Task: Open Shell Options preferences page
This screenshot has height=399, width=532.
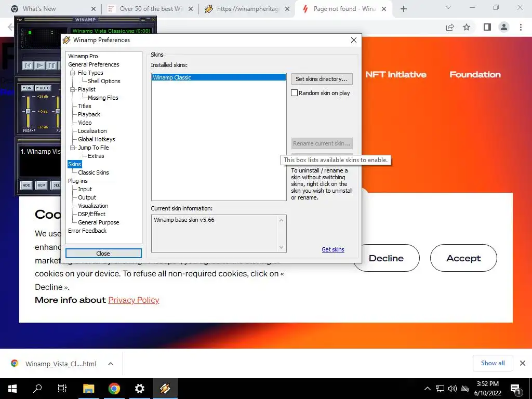Action: click(x=104, y=81)
